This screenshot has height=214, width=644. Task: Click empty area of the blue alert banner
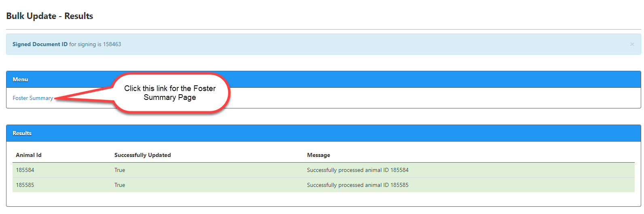coord(364,44)
